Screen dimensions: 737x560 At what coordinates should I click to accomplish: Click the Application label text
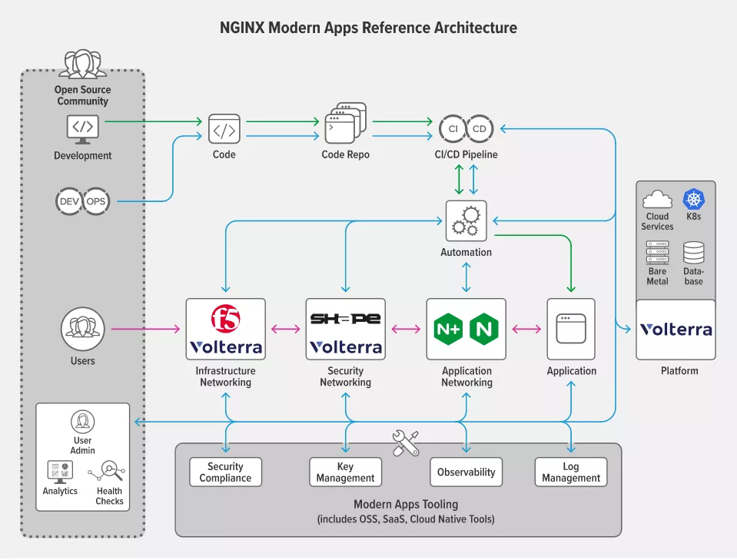[572, 371]
